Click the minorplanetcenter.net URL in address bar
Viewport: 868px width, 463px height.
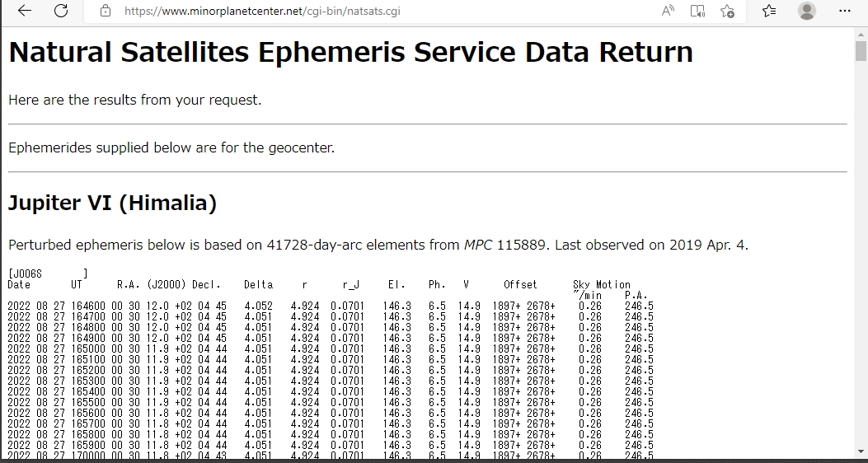coord(262,11)
